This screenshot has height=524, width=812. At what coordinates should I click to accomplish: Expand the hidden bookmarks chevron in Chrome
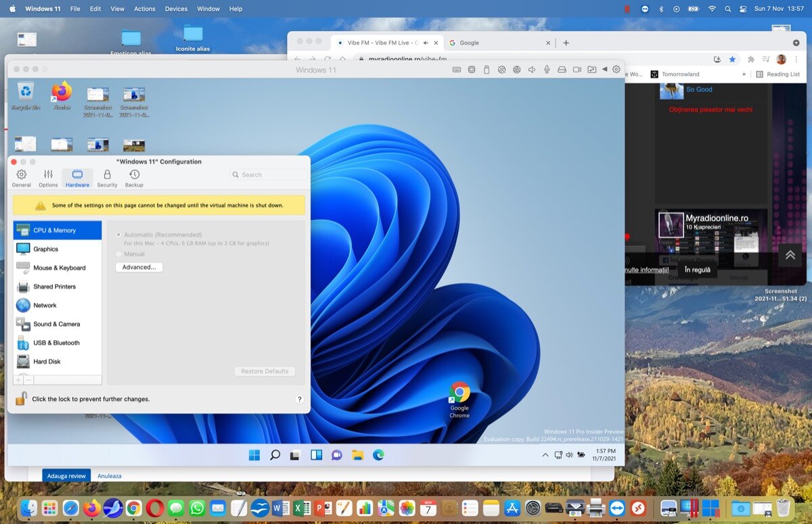pyautogui.click(x=744, y=74)
